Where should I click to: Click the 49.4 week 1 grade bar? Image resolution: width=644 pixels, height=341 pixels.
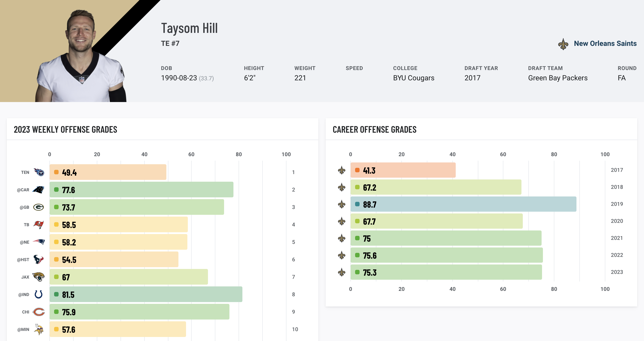[x=108, y=172]
